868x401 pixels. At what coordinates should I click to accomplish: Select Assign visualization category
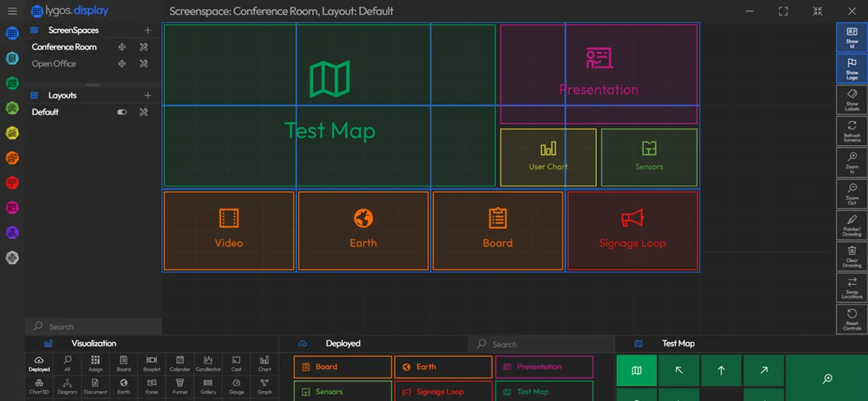(x=96, y=364)
